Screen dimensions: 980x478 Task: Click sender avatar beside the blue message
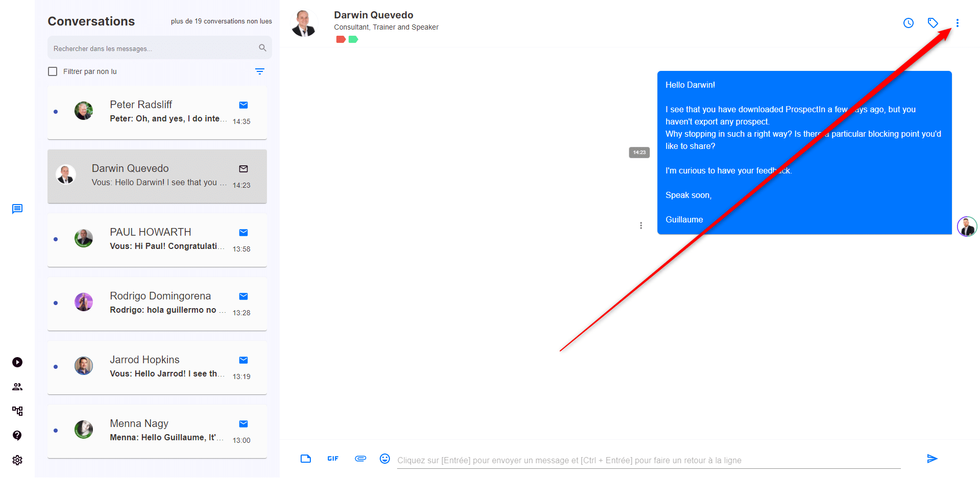pos(967,227)
